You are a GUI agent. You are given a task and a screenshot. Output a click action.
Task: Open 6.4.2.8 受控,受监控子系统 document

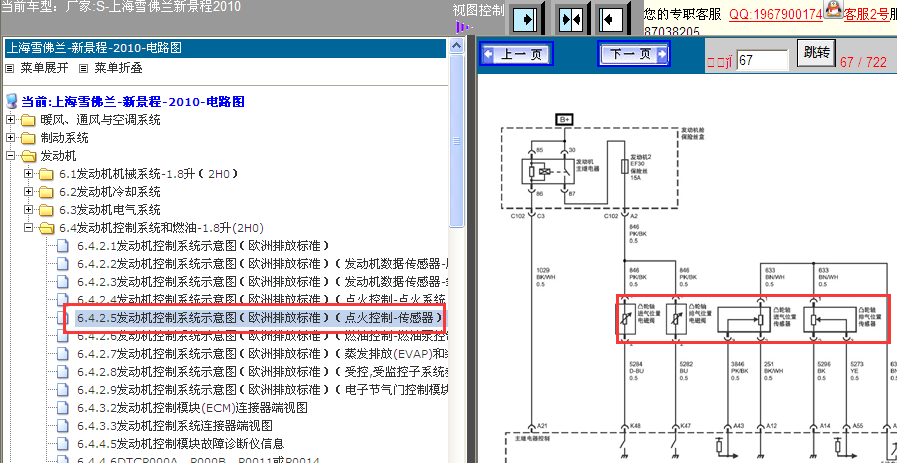(261, 372)
